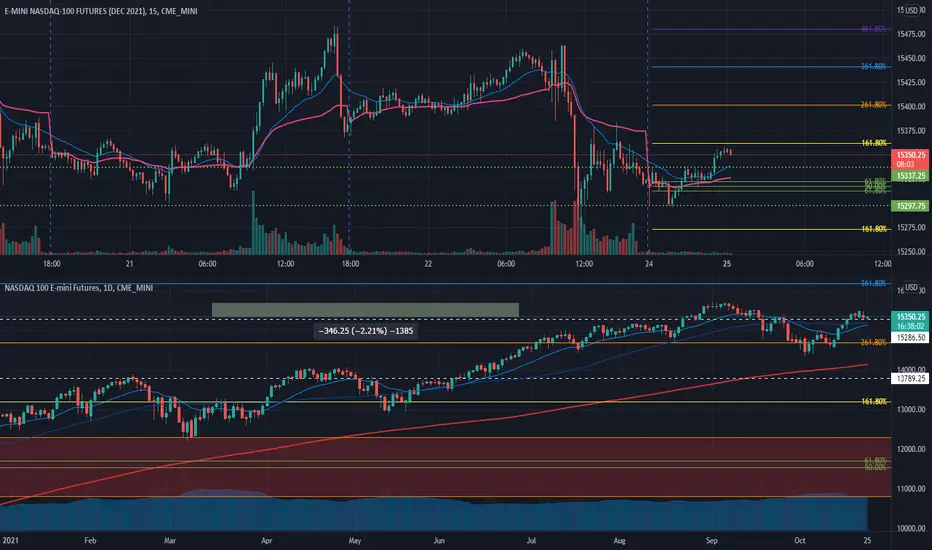This screenshot has height=550, width=932.
Task: Click the 15425.00 price scale value
Action: (911, 82)
